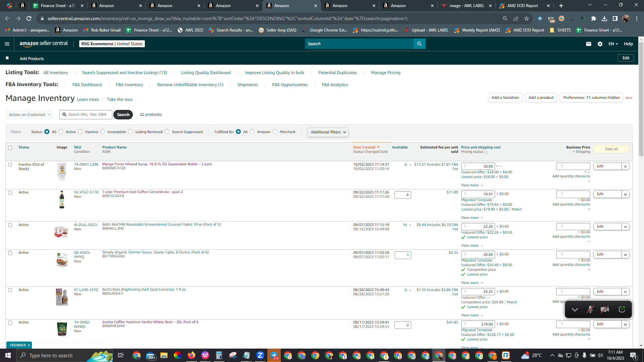Click the pricing status info icon

pos(486,153)
